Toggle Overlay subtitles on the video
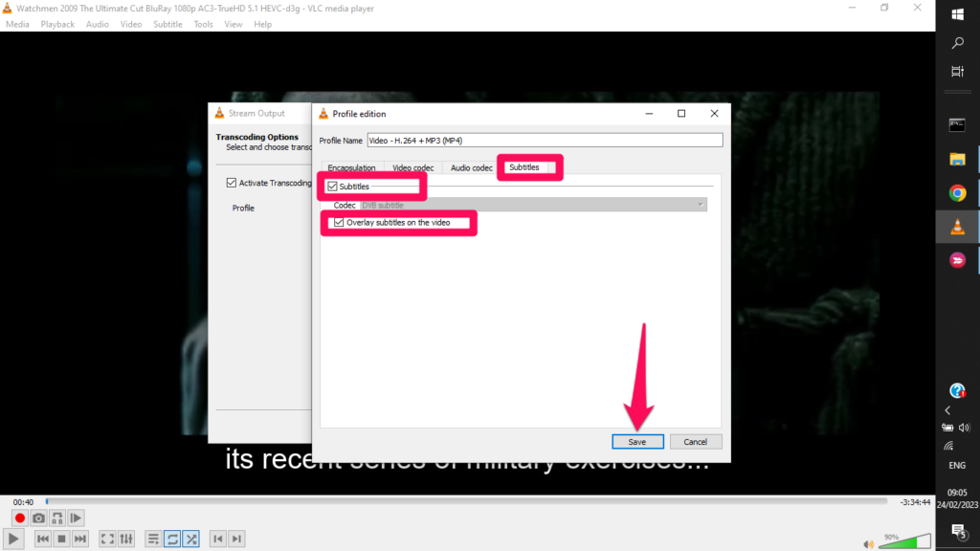 pyautogui.click(x=339, y=222)
